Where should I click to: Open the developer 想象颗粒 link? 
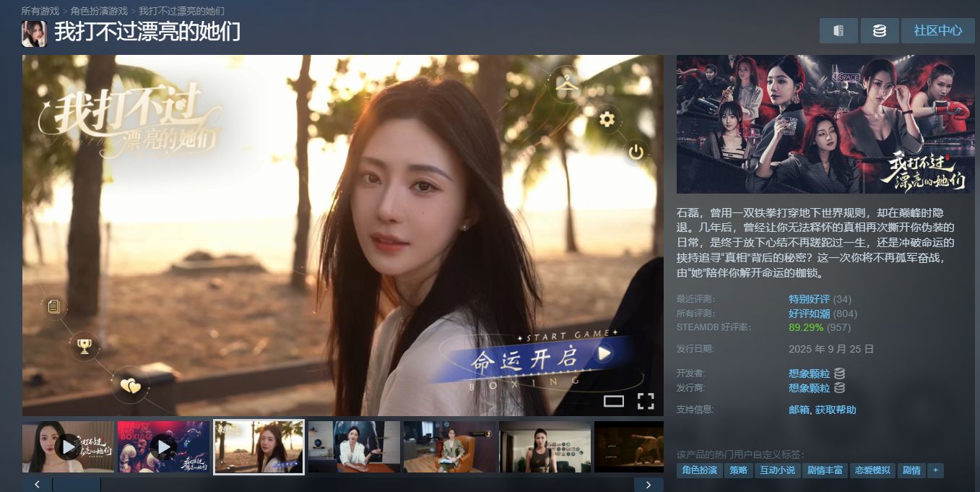809,374
